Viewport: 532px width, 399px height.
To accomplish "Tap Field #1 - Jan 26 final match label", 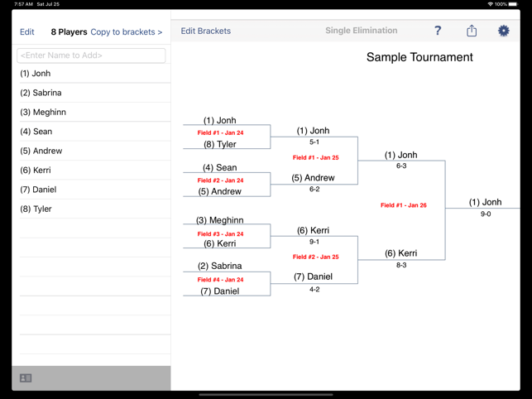I will pos(404,205).
